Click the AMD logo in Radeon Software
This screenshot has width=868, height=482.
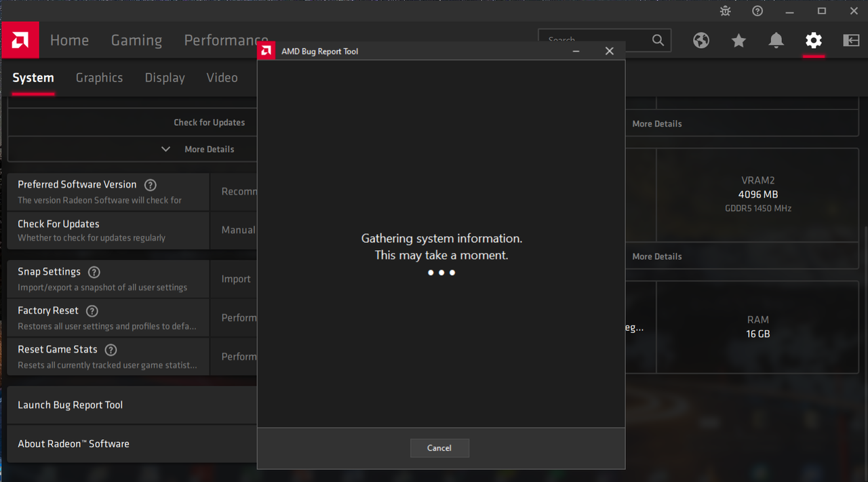point(20,40)
